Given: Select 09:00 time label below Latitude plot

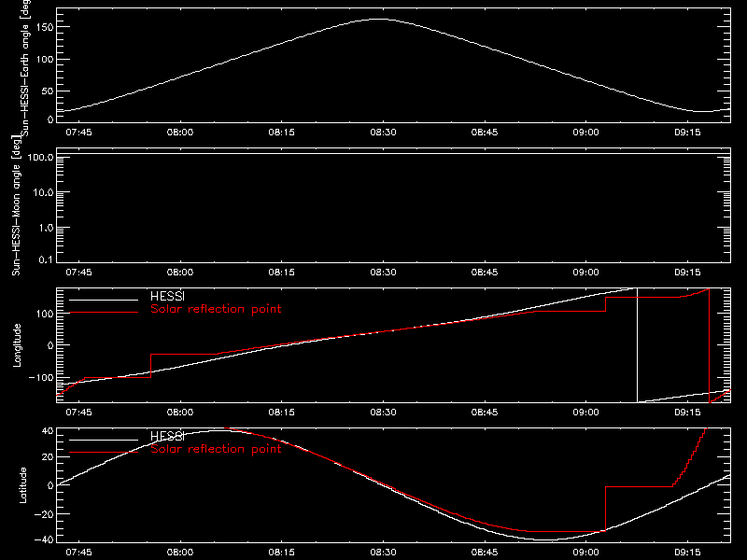Looking at the screenshot, I should click(x=586, y=552).
